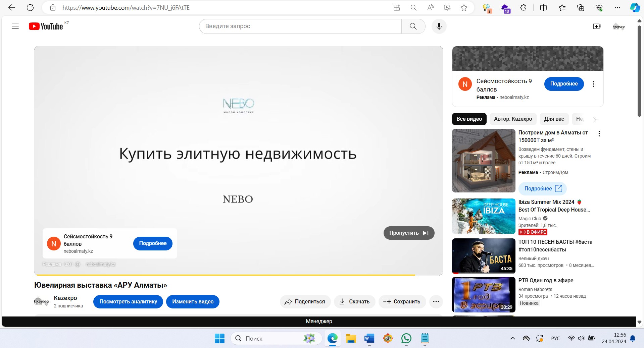This screenshot has width=644, height=348.
Task: Open browser Extensions puzzle icon
Action: 524,8
